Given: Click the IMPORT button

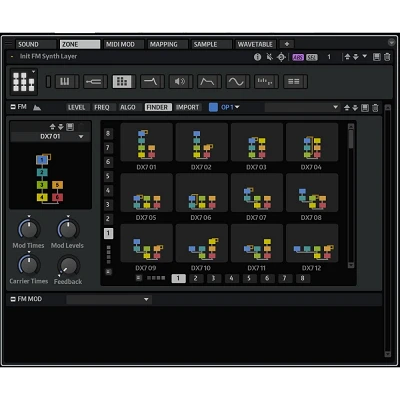Looking at the screenshot, I should coord(187,107).
